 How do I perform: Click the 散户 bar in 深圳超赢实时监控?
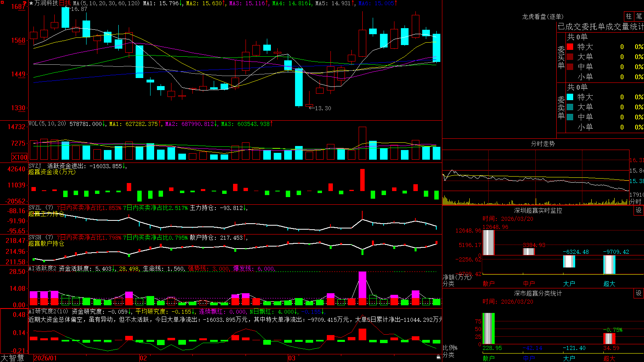pos(488,243)
